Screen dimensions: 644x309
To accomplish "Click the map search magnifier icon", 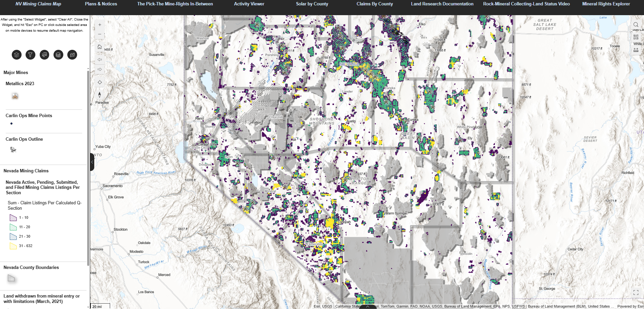I will pos(636,24).
